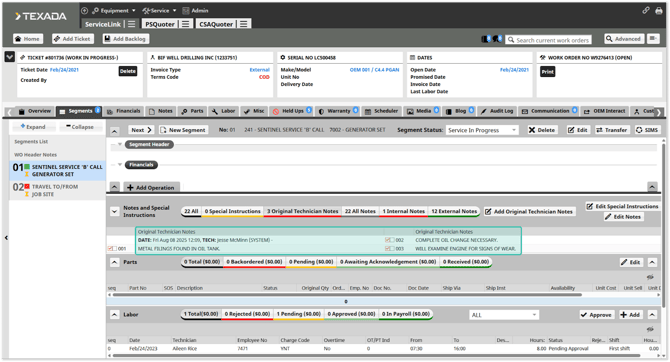Click Add Original Technician Notes button
670x362 pixels.
coord(529,212)
